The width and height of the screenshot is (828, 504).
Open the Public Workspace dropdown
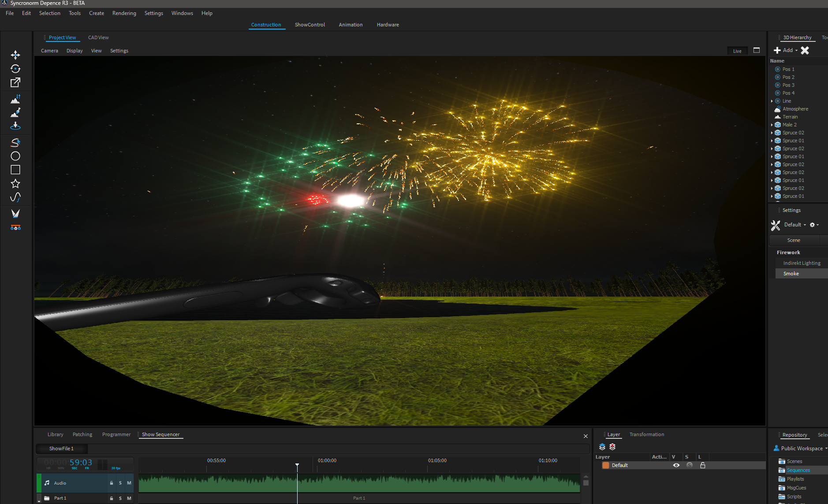coord(802,448)
